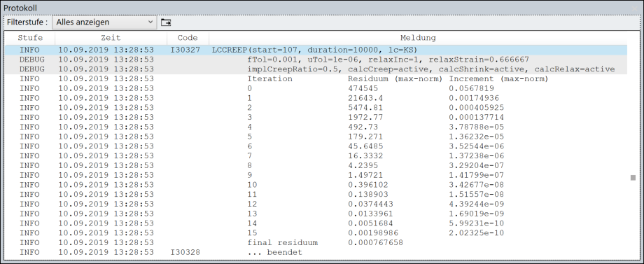Select iteration 0 row with residuum 474545
The image size is (644, 264).
tap(316, 88)
